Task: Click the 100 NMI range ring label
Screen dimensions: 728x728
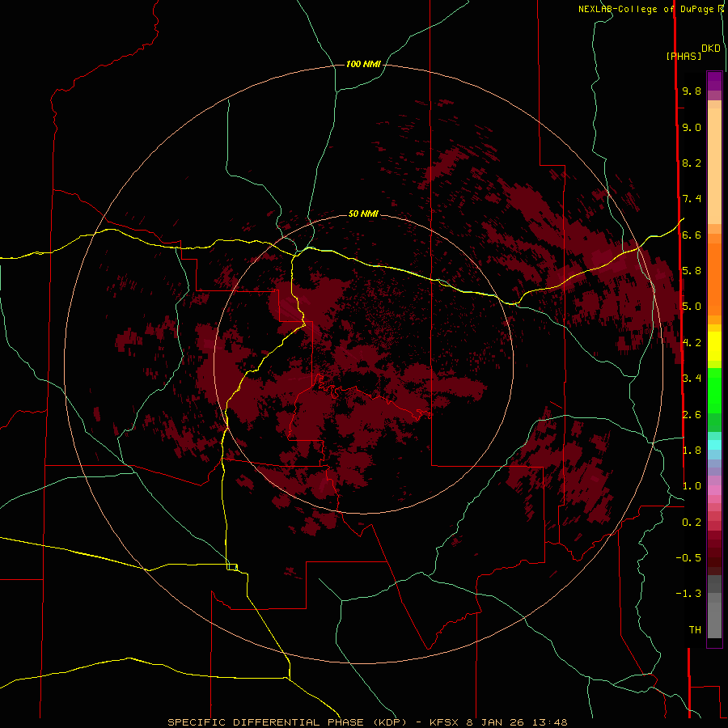Action: [363, 64]
